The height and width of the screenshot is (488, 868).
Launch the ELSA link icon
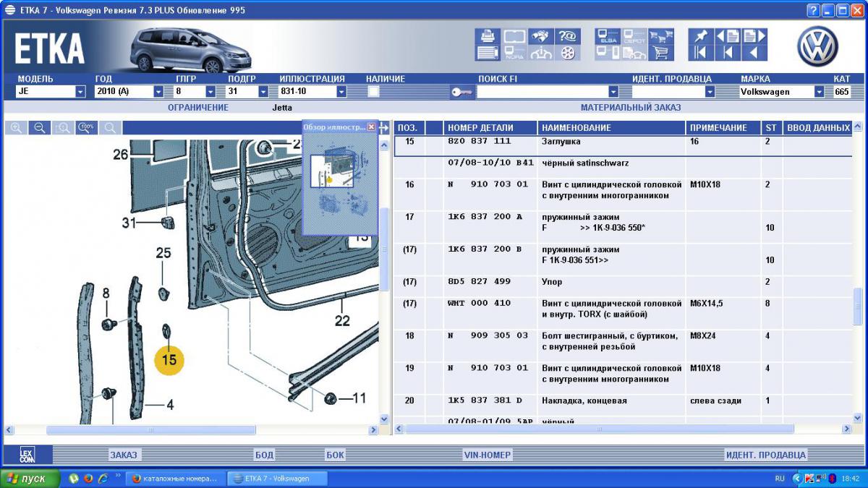pos(608,36)
